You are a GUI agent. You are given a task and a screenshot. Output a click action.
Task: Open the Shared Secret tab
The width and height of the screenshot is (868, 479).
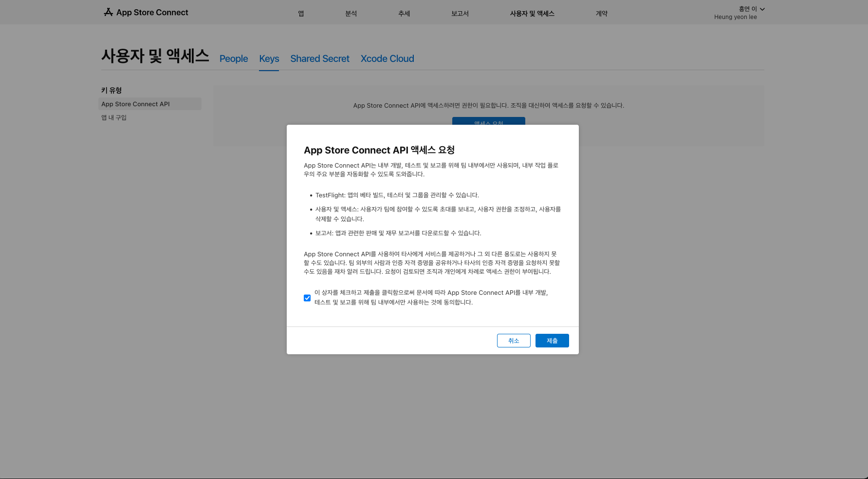click(320, 58)
